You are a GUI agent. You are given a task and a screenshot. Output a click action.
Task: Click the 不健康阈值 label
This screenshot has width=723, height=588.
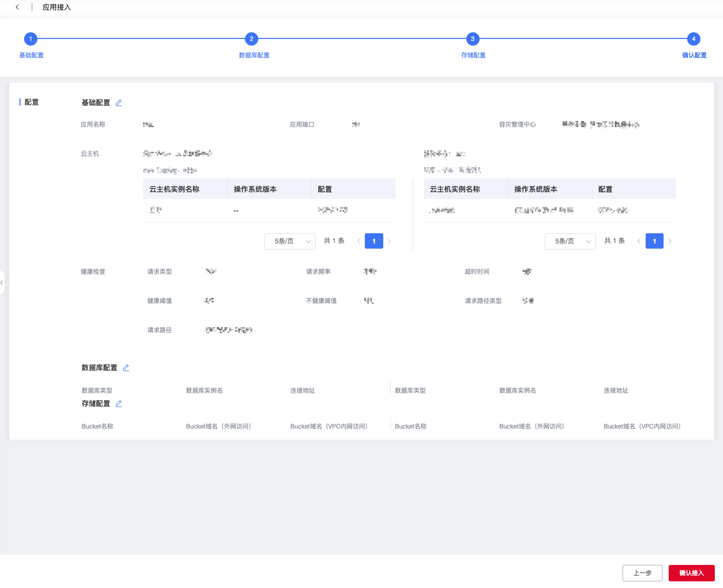click(x=321, y=301)
